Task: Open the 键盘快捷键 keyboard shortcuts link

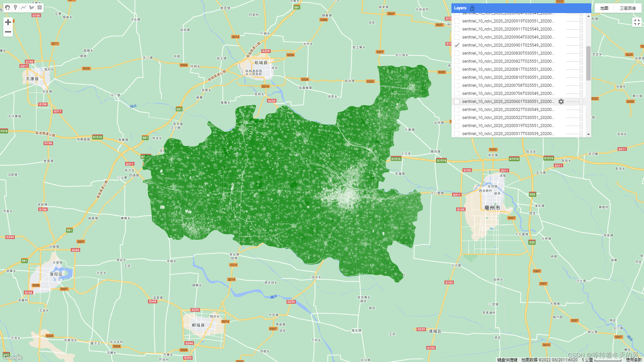Action: coord(507,360)
